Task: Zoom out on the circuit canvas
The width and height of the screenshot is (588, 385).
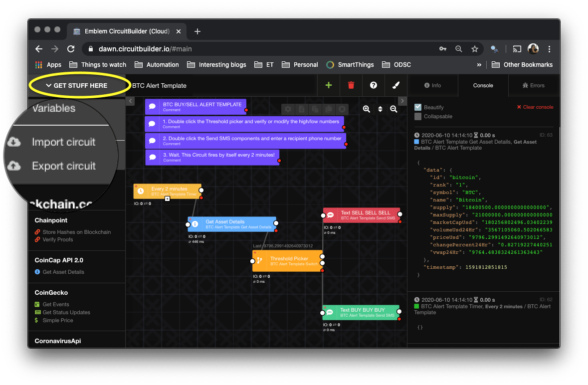Action: [393, 109]
